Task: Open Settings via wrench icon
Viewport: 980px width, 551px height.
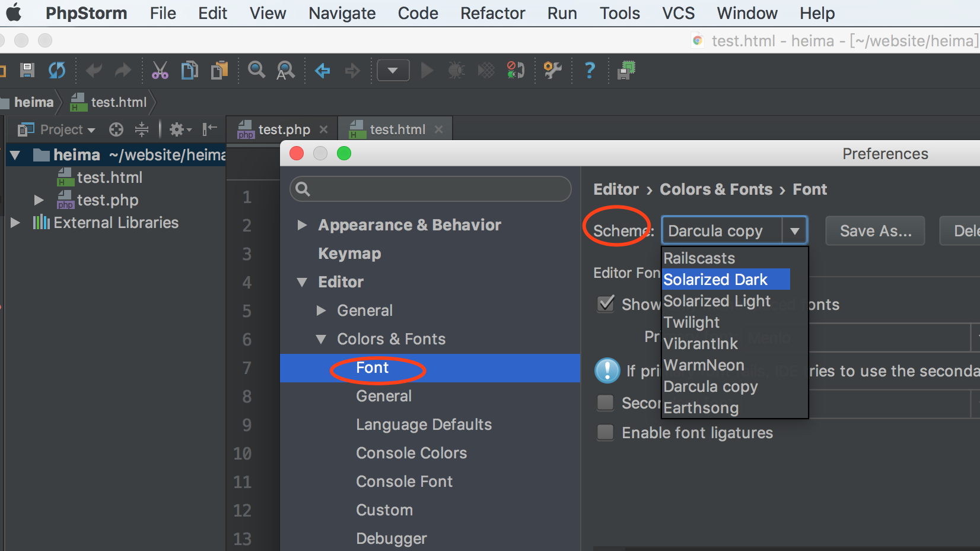Action: pos(552,71)
